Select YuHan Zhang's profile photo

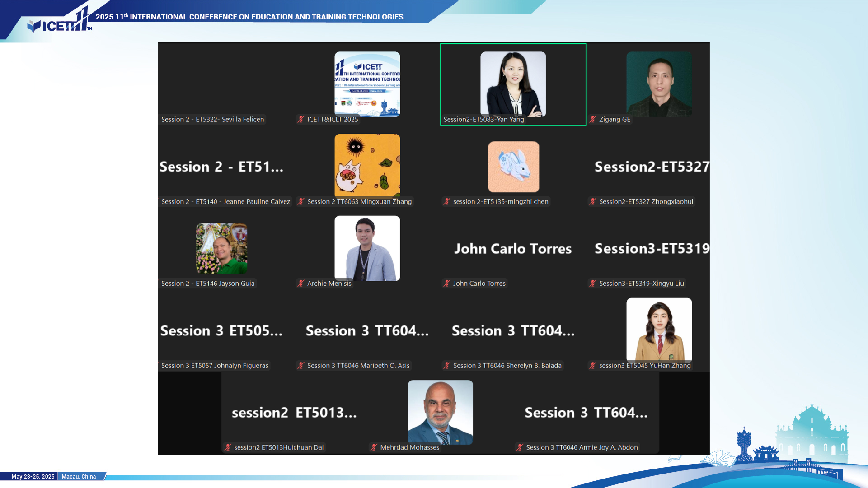659,330
